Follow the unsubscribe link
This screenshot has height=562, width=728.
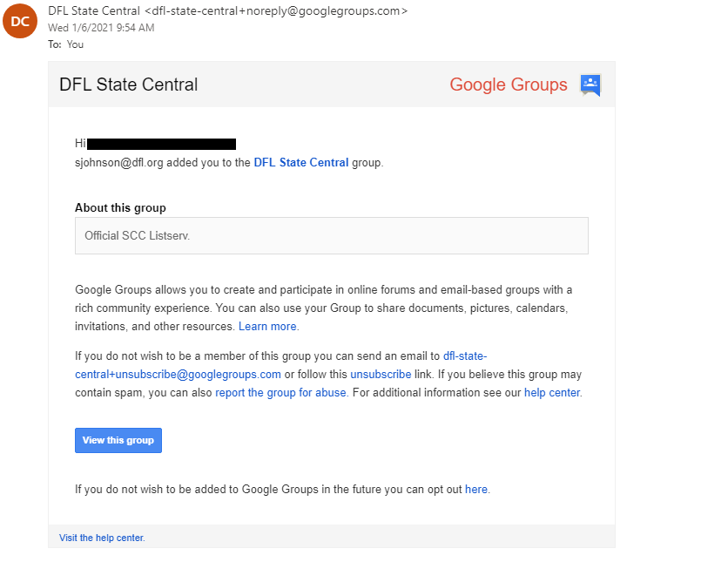point(381,375)
